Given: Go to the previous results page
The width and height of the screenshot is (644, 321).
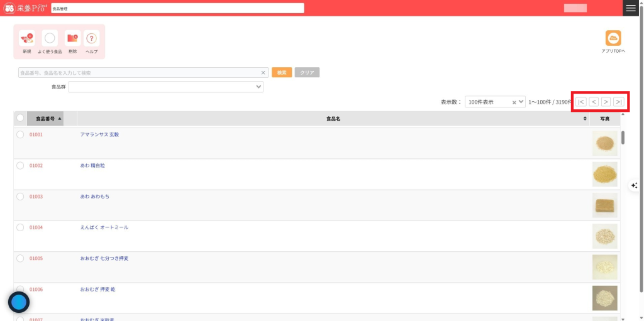Looking at the screenshot, I should coord(593,102).
